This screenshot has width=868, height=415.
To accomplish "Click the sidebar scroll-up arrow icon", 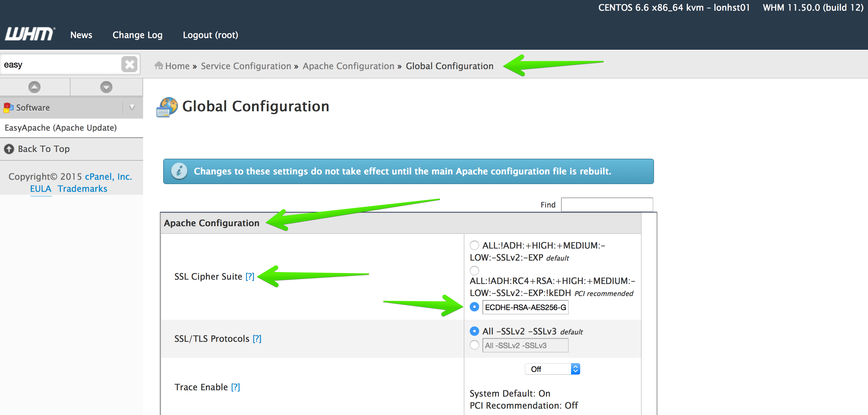I will [x=34, y=87].
